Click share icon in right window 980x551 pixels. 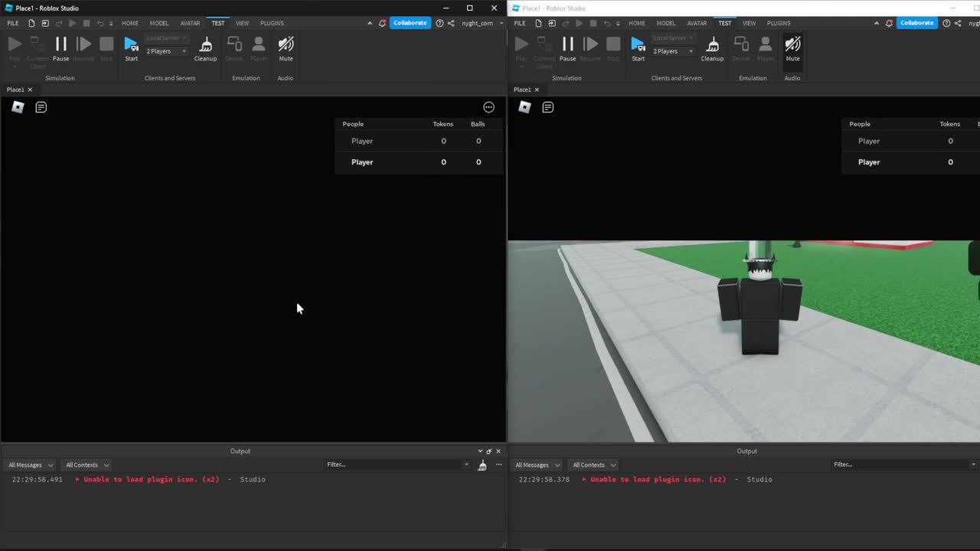[958, 23]
